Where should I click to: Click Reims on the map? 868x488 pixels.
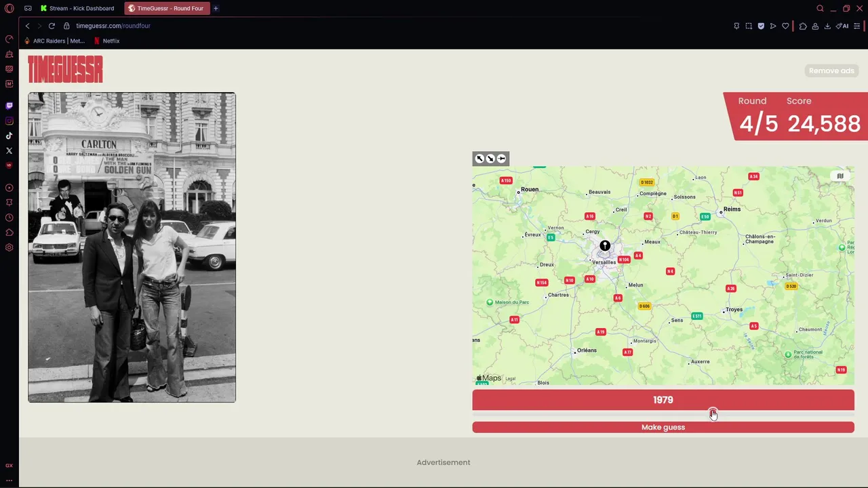click(731, 209)
